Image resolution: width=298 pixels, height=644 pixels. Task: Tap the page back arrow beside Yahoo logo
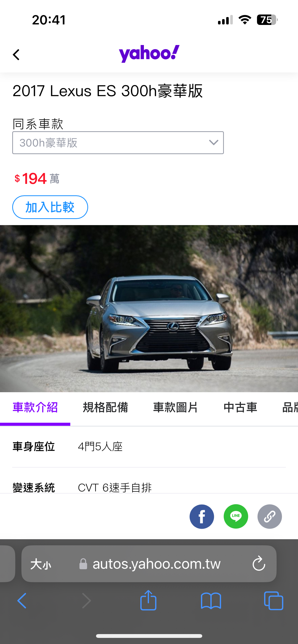(x=16, y=55)
